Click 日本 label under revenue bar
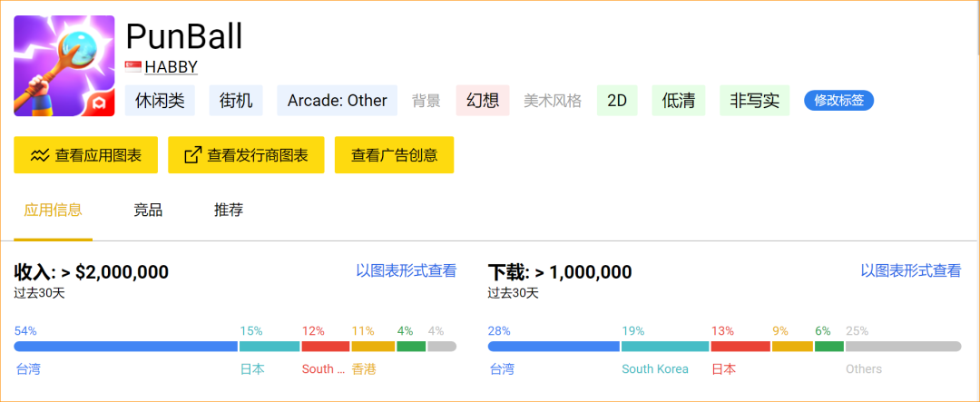980x402 pixels. click(252, 369)
